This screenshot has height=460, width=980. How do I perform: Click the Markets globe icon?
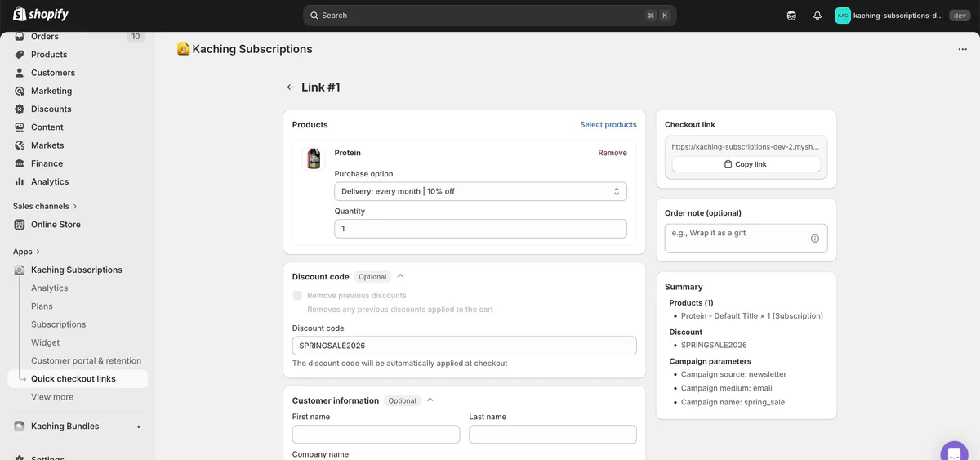coord(20,145)
